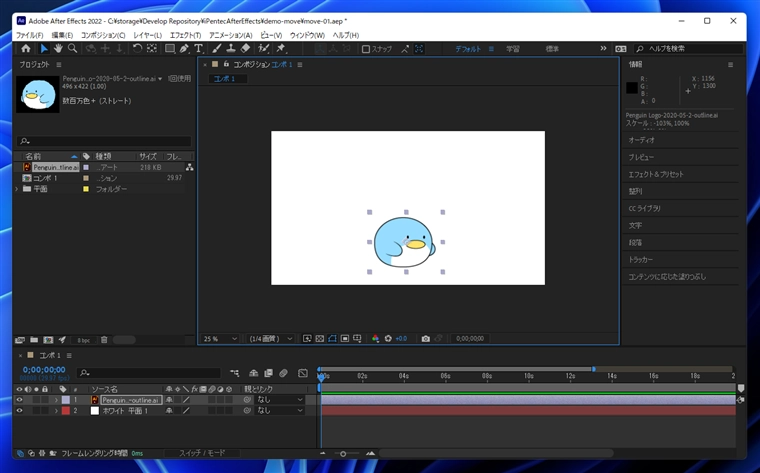Image resolution: width=760 pixels, height=473 pixels.
Task: Open the ファイル(F) menu
Action: [x=30, y=35]
